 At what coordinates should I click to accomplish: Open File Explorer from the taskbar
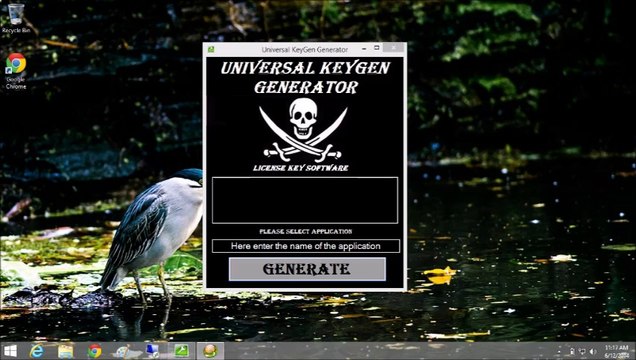pos(65,351)
